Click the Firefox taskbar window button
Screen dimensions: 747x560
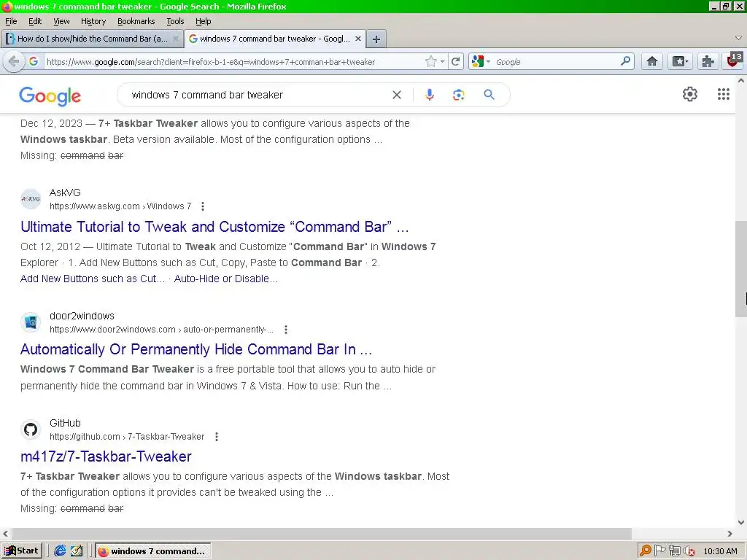152,551
